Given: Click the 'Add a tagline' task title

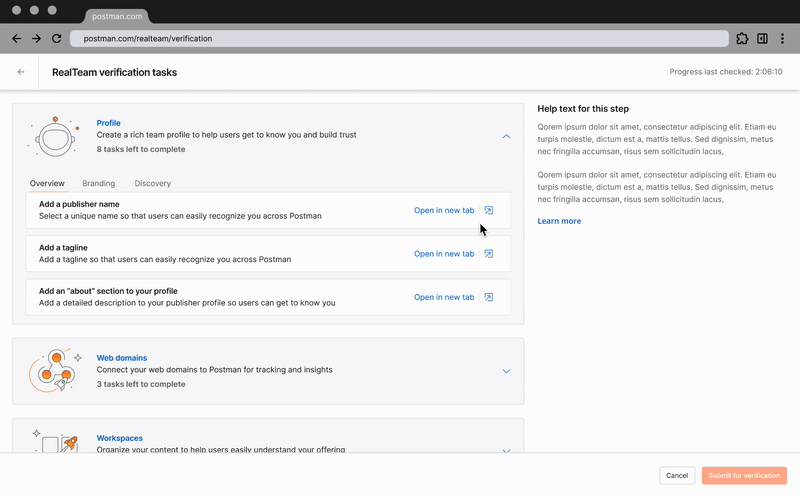Looking at the screenshot, I should click(63, 247).
